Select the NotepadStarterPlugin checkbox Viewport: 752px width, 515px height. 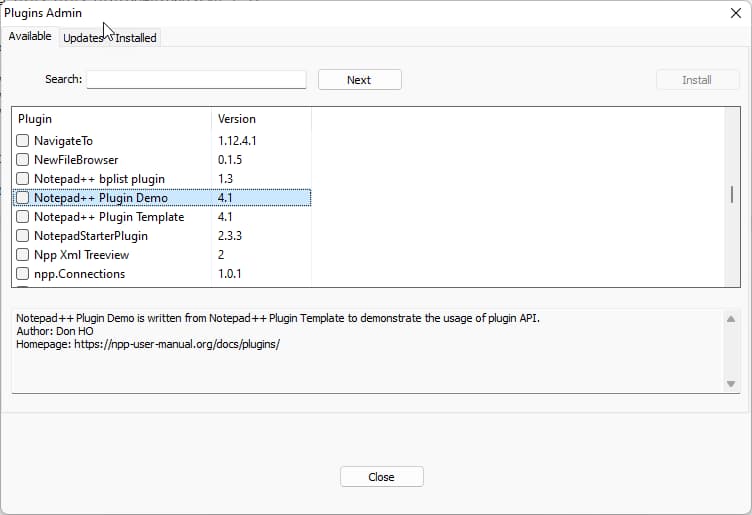coord(23,235)
